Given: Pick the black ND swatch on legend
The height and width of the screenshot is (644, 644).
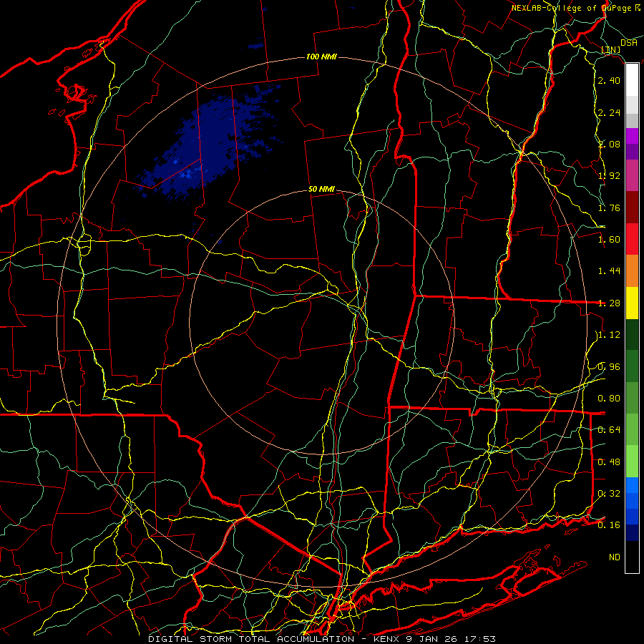Looking at the screenshot, I should click(632, 557).
